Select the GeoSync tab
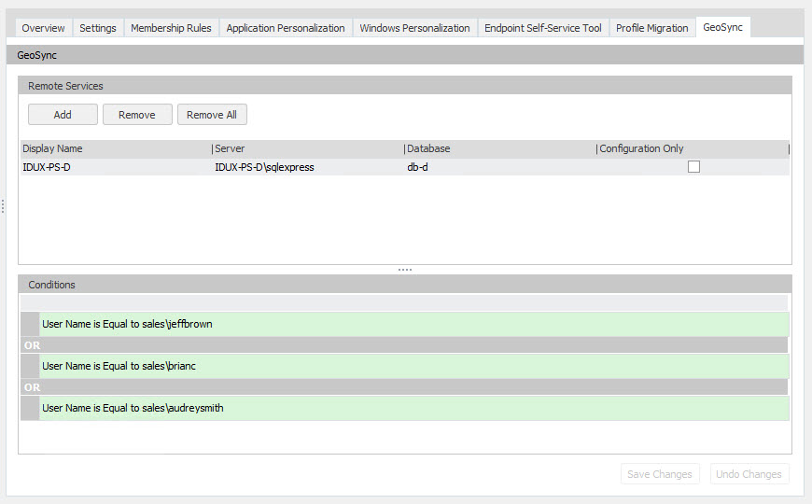The image size is (812, 504). (722, 27)
